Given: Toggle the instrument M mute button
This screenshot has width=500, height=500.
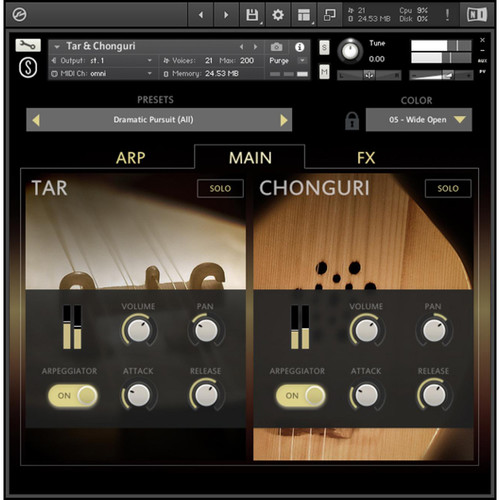Looking at the screenshot, I should point(324,72).
